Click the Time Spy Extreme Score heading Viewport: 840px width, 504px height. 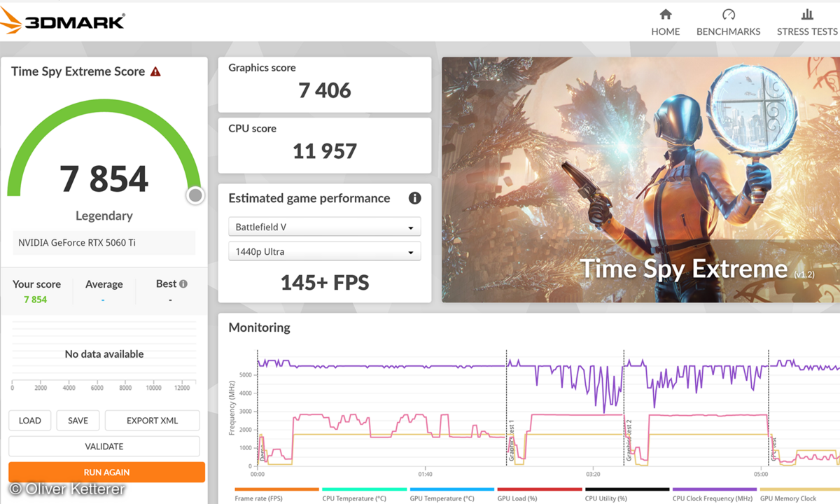click(x=78, y=71)
